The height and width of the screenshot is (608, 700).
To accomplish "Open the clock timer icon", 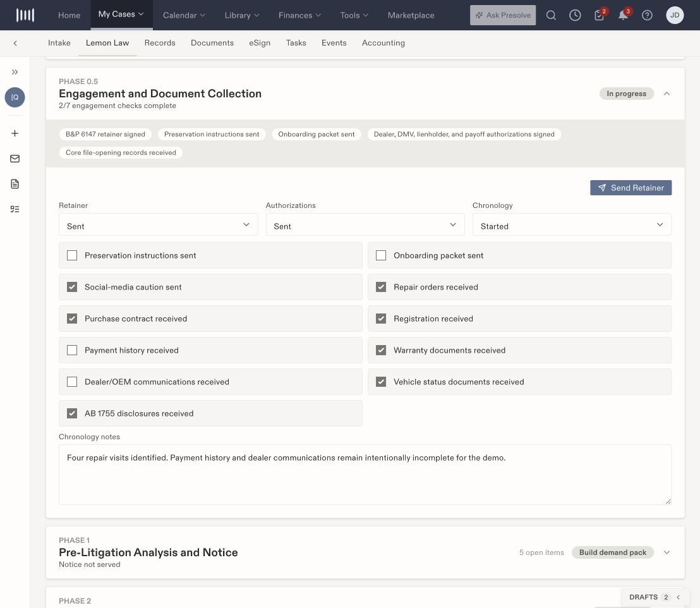I will pos(575,15).
